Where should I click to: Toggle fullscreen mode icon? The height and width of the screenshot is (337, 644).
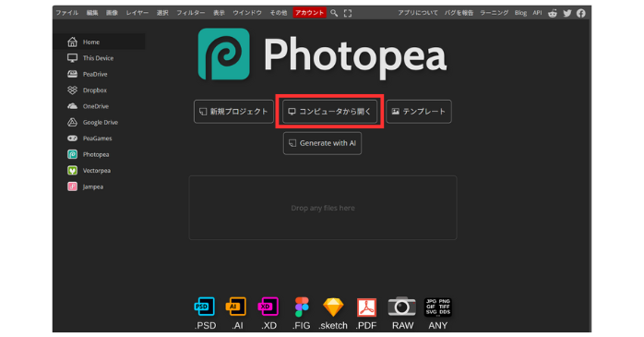(348, 13)
